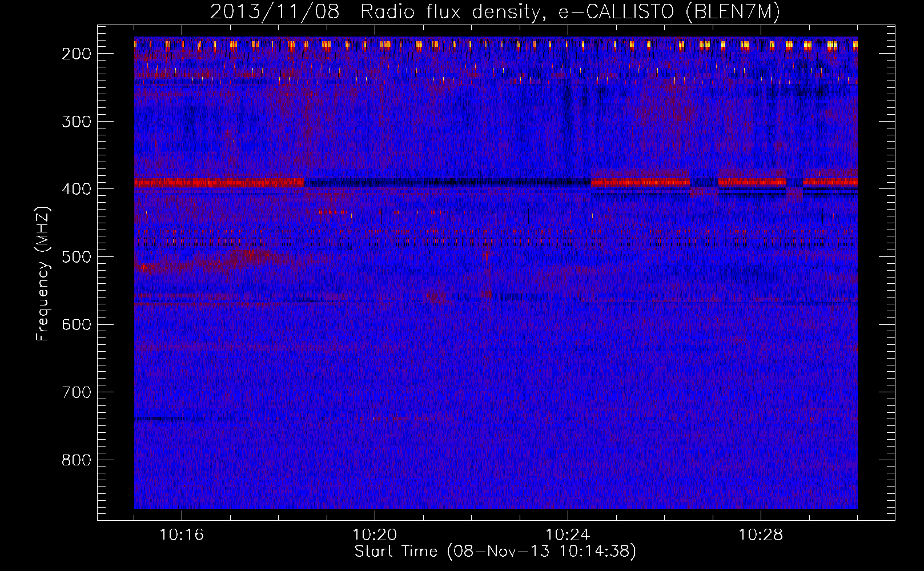Screen dimensions: 924x571
Task: Click the 700 frequency tick label
Action: click(x=76, y=392)
